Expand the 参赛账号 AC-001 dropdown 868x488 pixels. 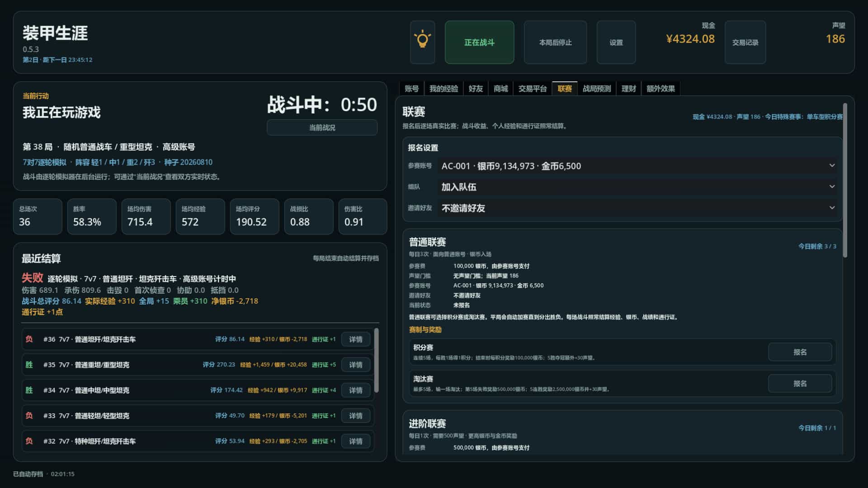637,166
